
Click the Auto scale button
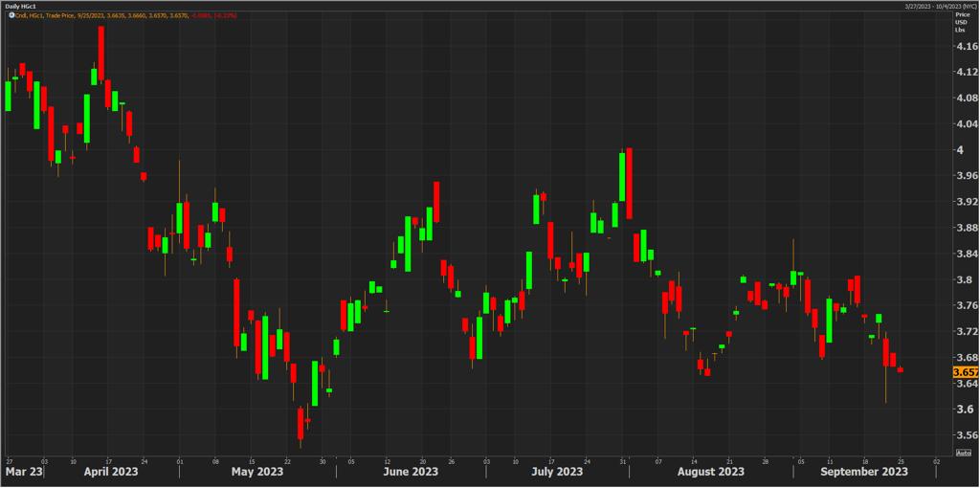(x=964, y=452)
